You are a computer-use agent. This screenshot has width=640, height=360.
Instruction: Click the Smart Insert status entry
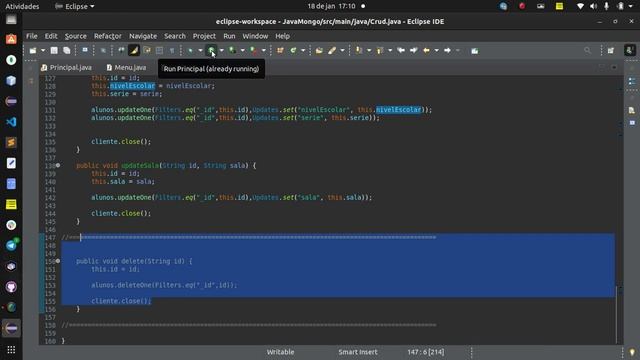tap(358, 352)
